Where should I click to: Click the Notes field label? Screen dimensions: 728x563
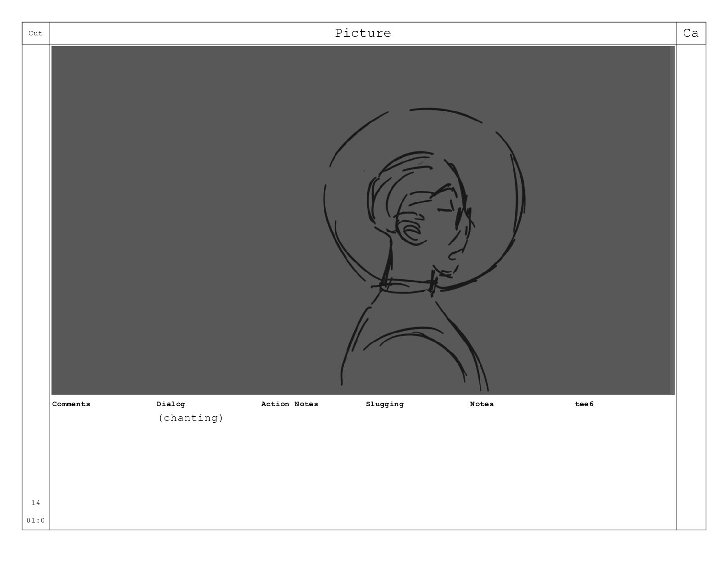[482, 404]
